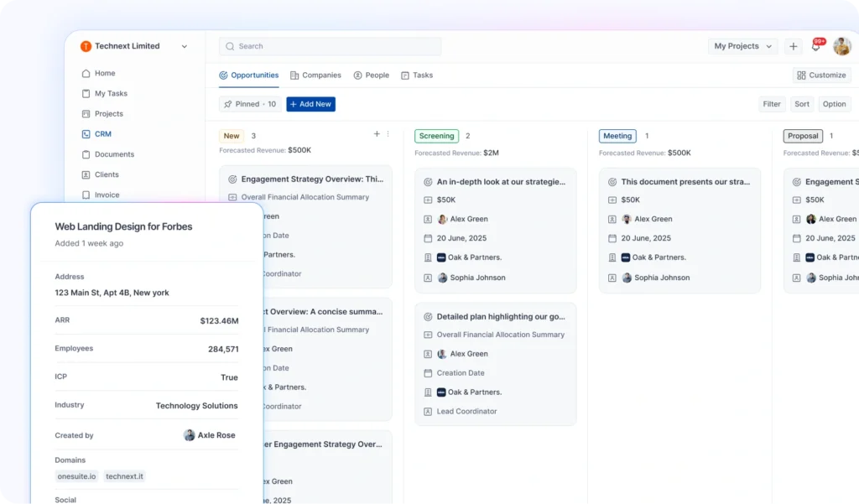Click the Meeting stage label
Screen dimensions: 859x504
[617, 136]
